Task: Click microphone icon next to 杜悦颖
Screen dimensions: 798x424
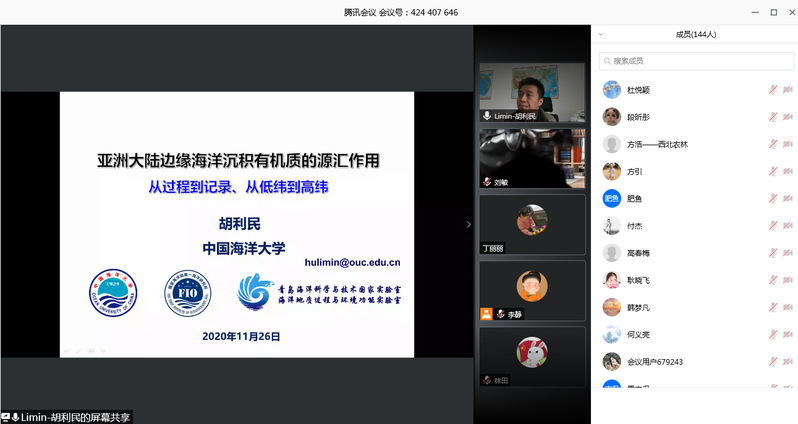Action: coord(771,90)
